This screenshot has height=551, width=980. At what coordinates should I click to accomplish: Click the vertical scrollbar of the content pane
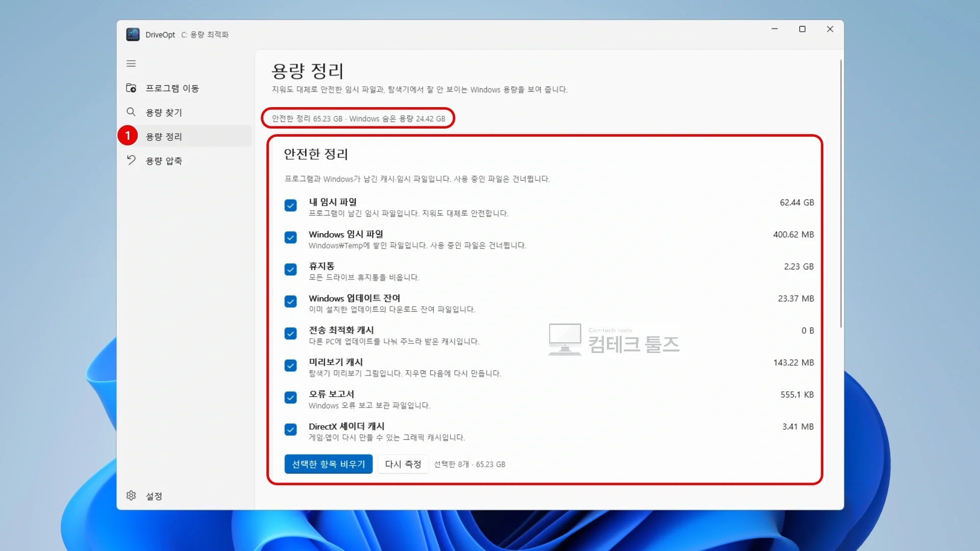(x=841, y=194)
